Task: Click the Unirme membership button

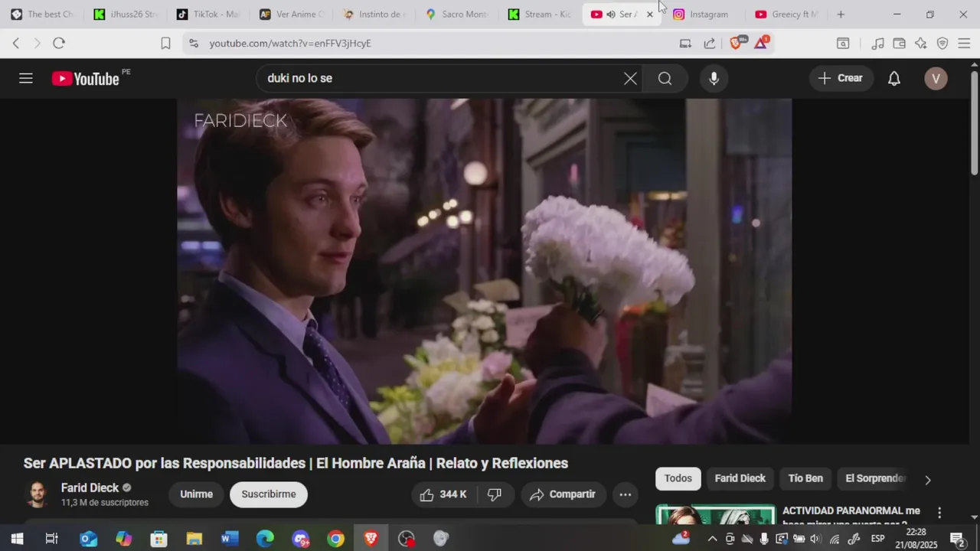Action: (x=196, y=494)
